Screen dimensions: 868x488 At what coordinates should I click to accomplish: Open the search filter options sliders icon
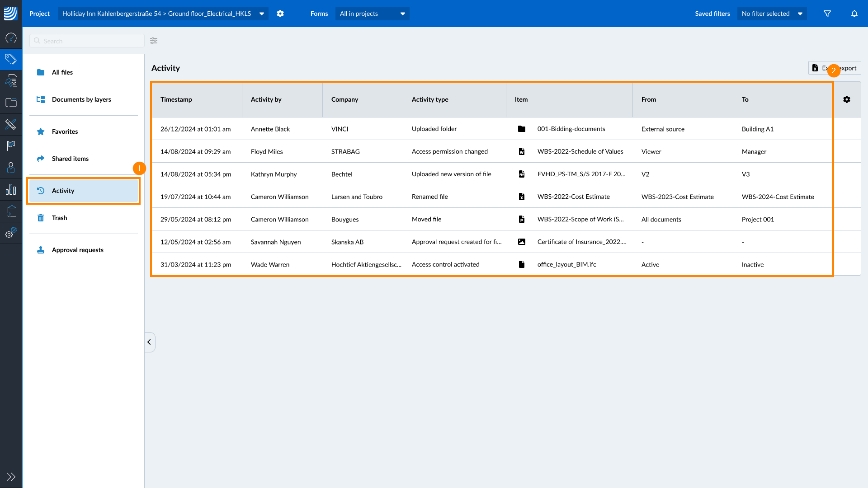154,41
